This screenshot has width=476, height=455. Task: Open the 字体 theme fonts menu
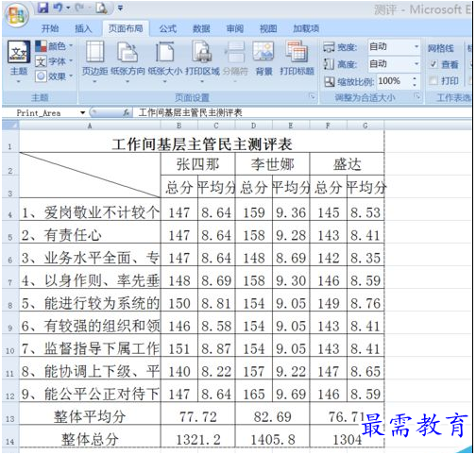[54, 61]
